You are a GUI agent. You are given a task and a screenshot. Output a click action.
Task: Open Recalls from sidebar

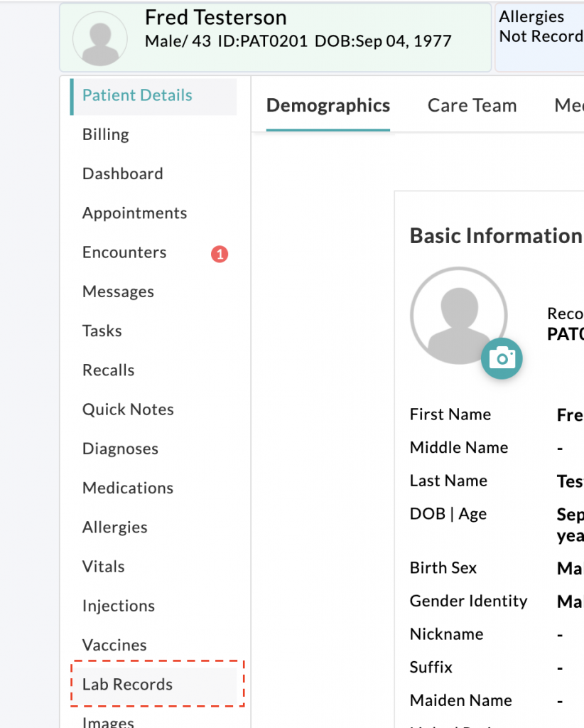pyautogui.click(x=108, y=370)
